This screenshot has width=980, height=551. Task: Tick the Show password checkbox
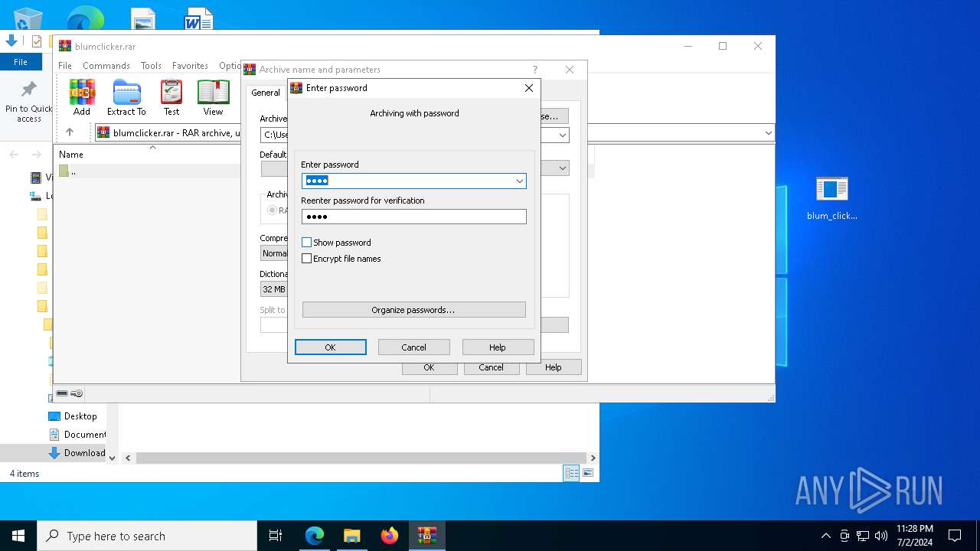307,243
